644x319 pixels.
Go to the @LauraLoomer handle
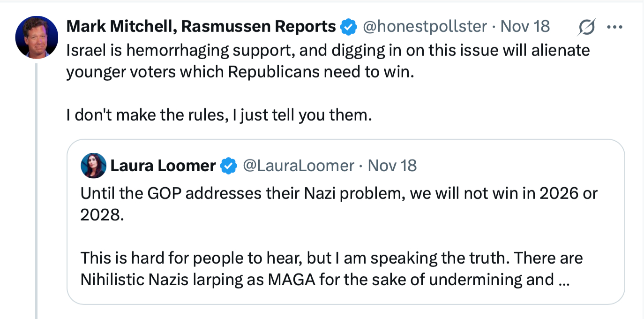(x=297, y=166)
